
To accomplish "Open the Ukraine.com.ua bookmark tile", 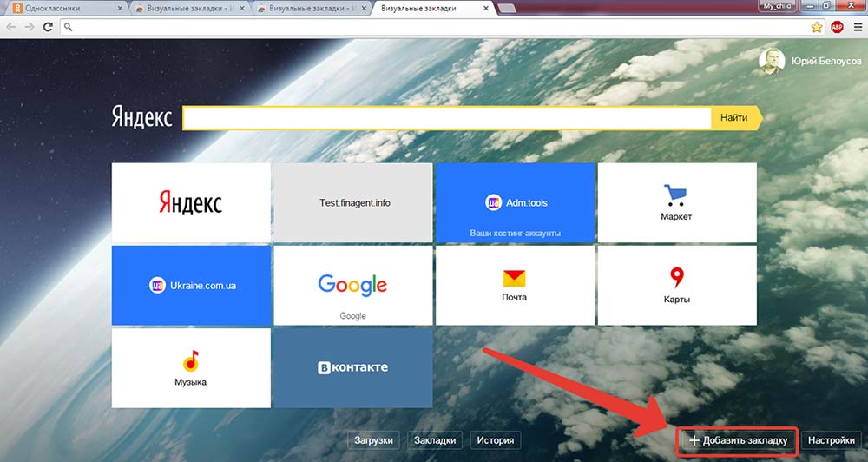I will tap(191, 286).
